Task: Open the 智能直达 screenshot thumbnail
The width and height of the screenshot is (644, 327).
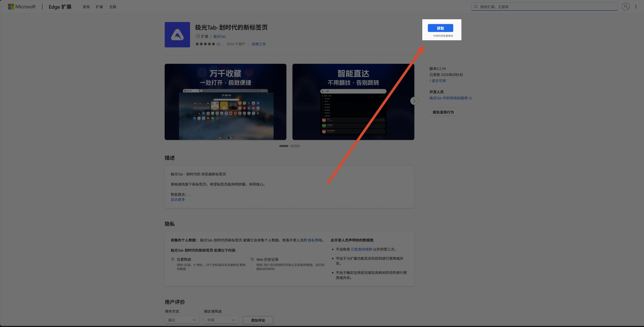Action: coord(353,102)
